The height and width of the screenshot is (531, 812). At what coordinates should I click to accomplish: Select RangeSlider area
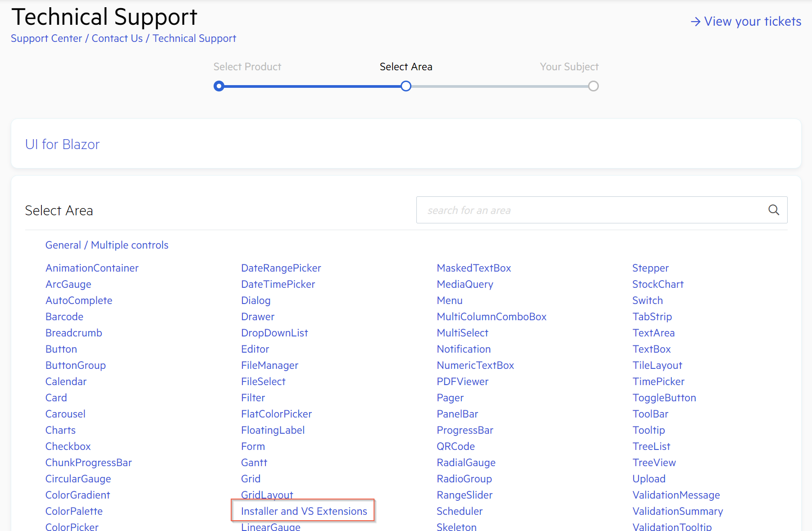coord(465,495)
